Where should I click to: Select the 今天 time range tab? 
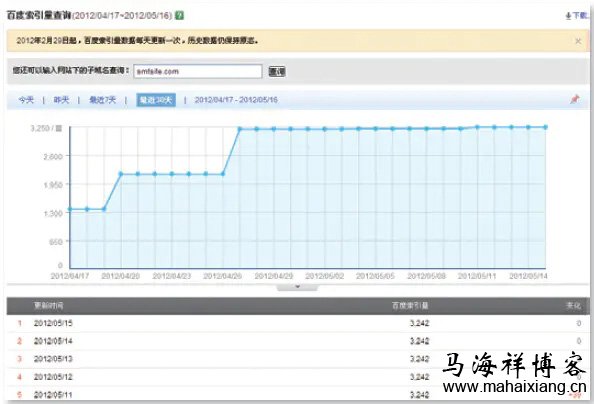(26, 100)
